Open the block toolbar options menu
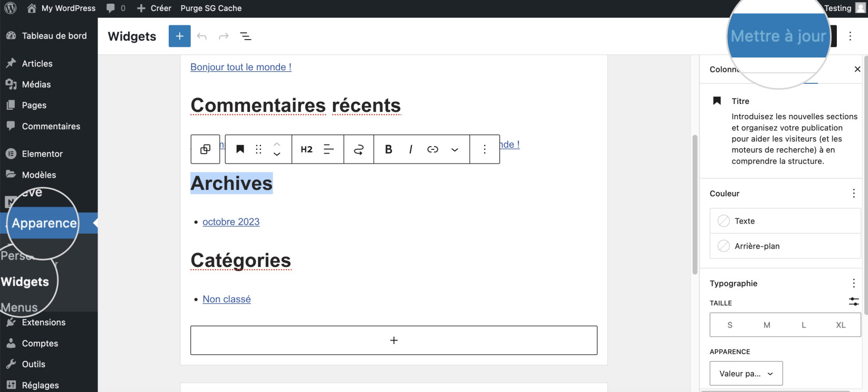This screenshot has height=392, width=868. click(x=485, y=149)
